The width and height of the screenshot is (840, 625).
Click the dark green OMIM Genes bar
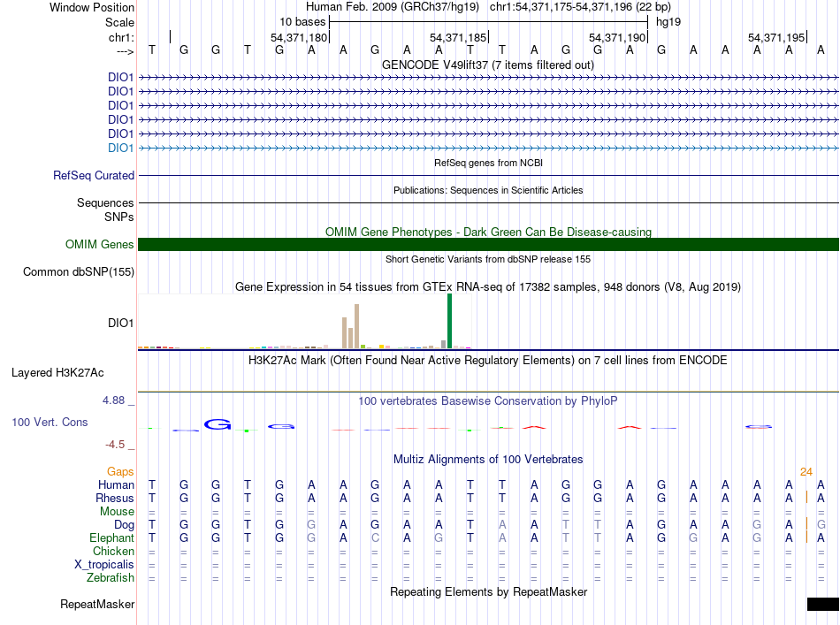point(488,245)
